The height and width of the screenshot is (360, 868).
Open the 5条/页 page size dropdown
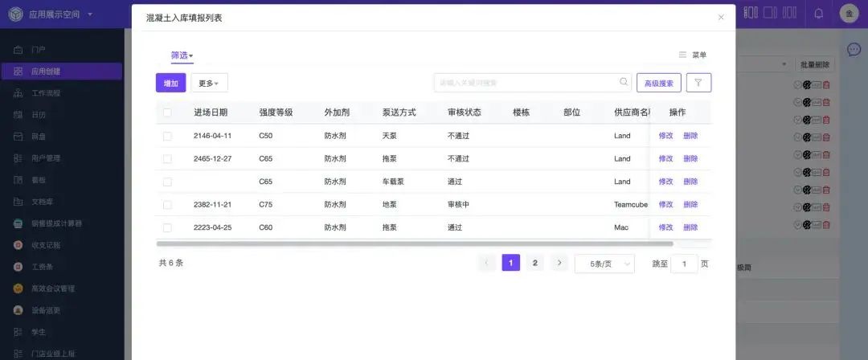tap(604, 264)
